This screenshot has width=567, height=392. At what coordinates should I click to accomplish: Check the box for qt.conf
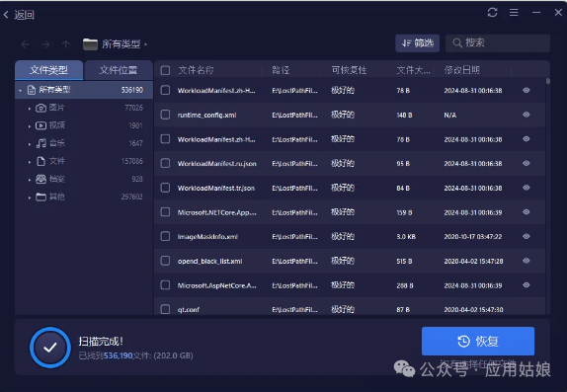(165, 309)
